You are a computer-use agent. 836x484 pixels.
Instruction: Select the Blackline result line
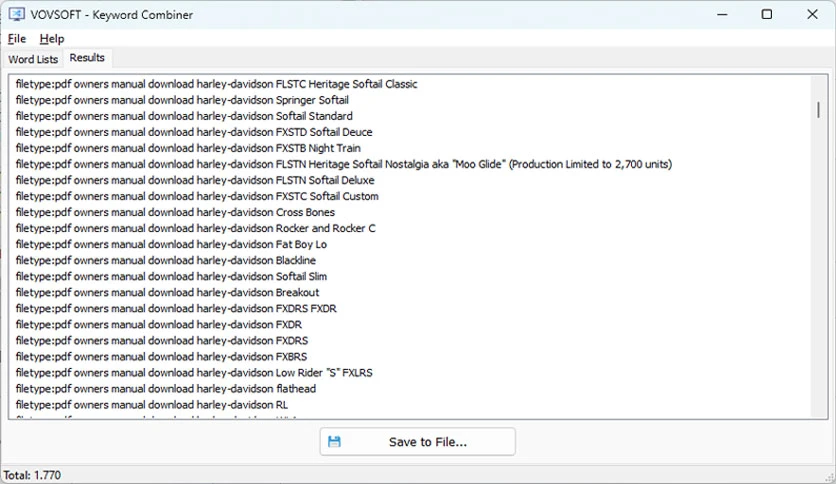point(166,260)
